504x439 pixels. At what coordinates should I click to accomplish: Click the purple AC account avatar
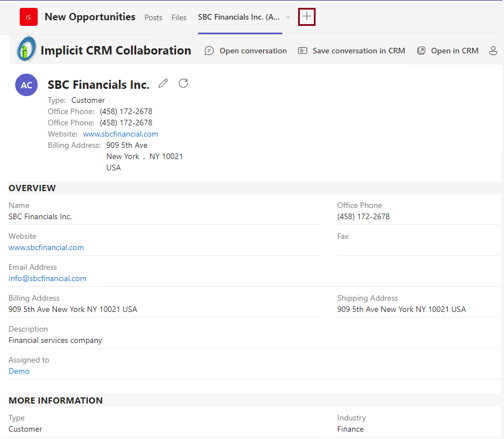click(26, 85)
